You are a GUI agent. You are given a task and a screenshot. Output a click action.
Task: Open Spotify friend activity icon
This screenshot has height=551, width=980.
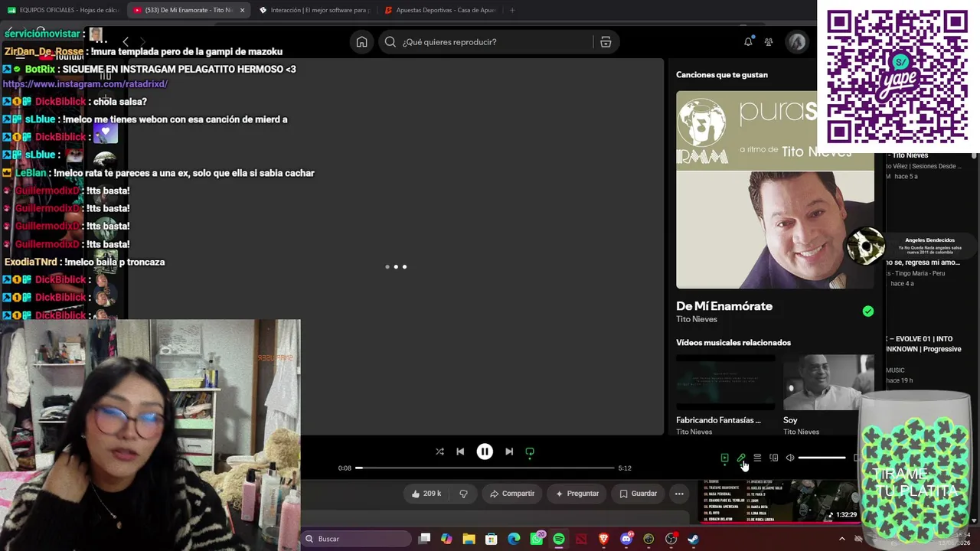pos(769,42)
